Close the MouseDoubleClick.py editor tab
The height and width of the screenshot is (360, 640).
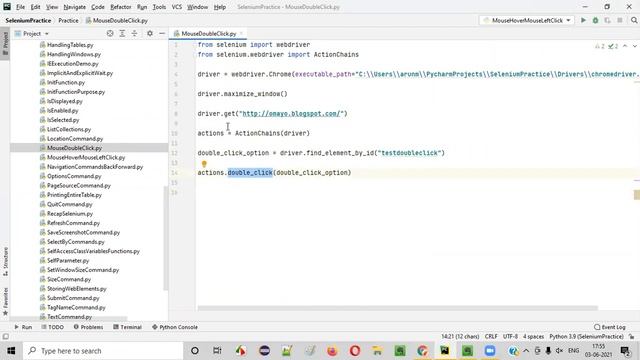tap(241, 33)
